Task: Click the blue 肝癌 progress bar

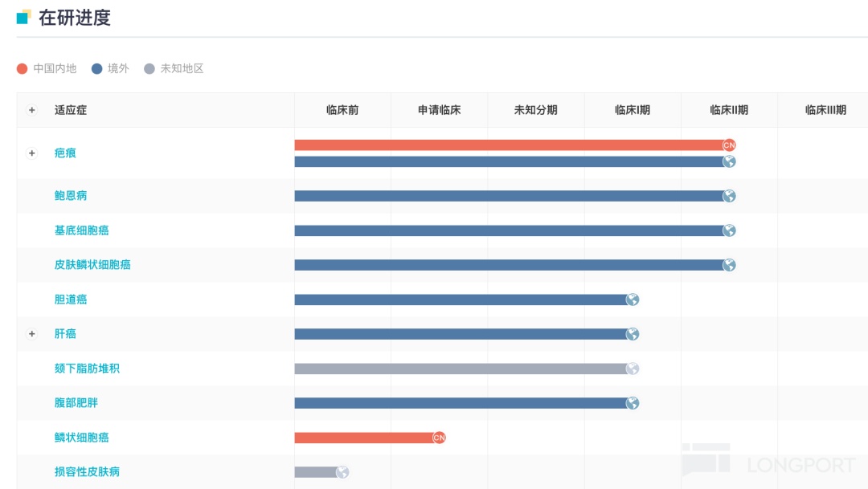Action: [x=458, y=334]
